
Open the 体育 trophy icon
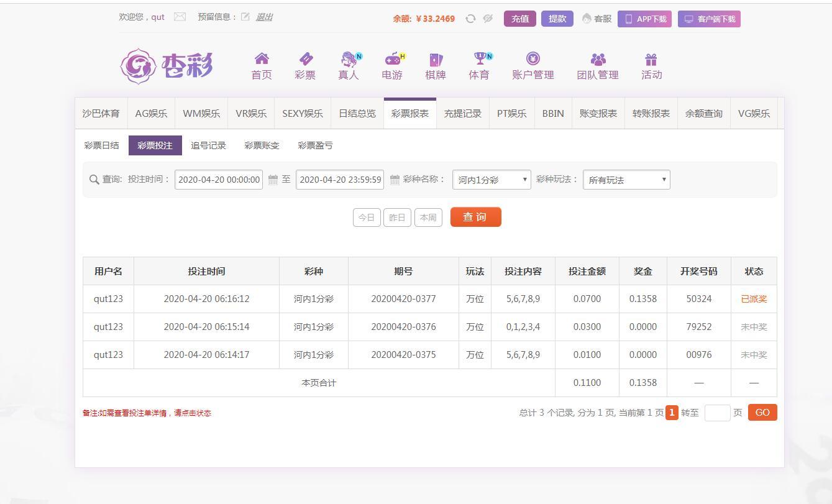click(x=479, y=59)
